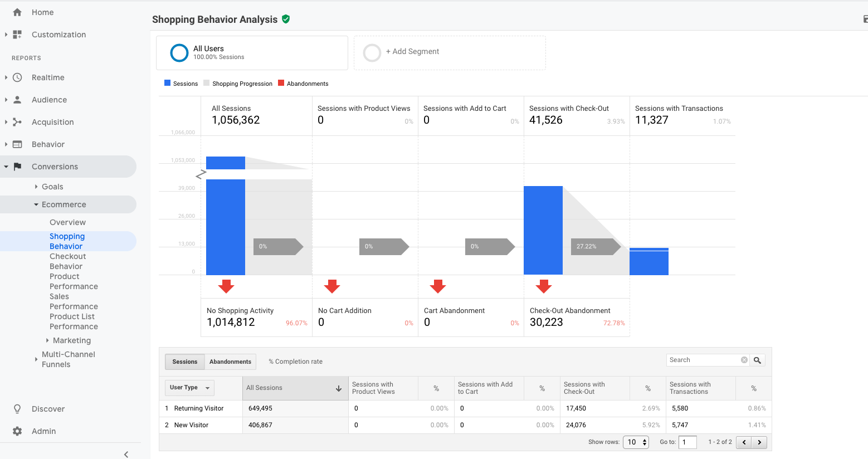Collapse the Conversions section arrow
Image resolution: width=868 pixels, height=459 pixels.
pos(6,167)
